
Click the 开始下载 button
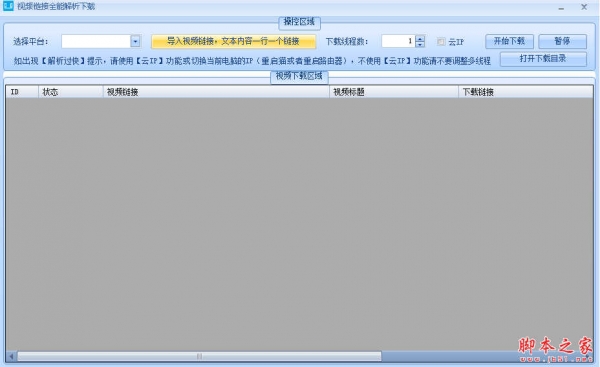[509, 41]
